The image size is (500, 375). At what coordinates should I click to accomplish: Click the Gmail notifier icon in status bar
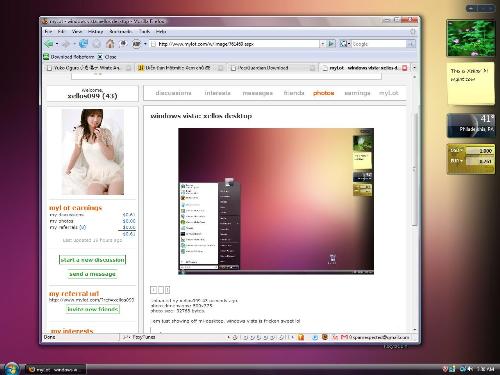pyautogui.click(x=344, y=337)
